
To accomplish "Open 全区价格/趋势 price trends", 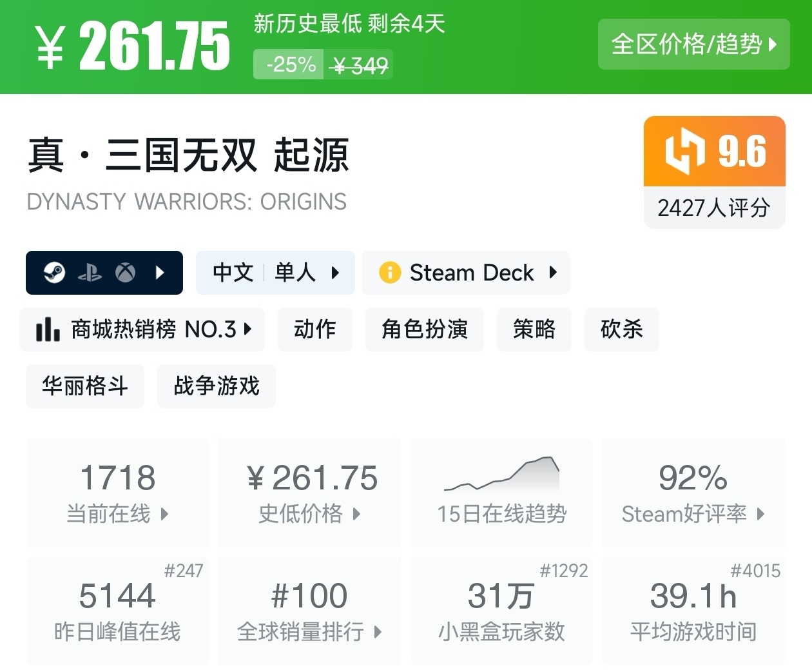I will [x=693, y=44].
